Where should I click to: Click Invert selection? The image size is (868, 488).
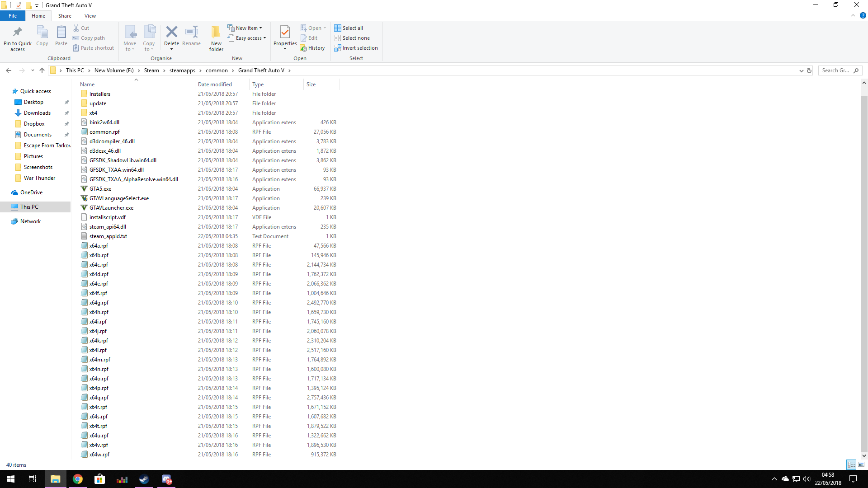click(x=356, y=48)
